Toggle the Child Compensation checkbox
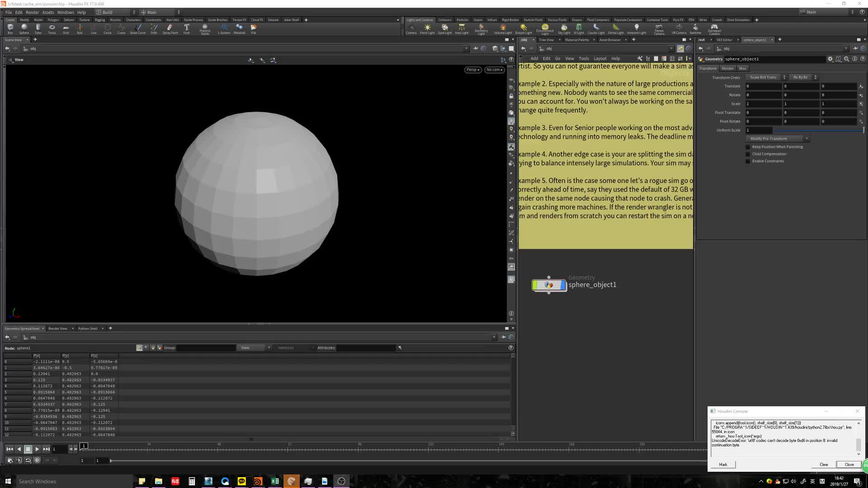The height and width of the screenshot is (488, 868). tap(748, 154)
